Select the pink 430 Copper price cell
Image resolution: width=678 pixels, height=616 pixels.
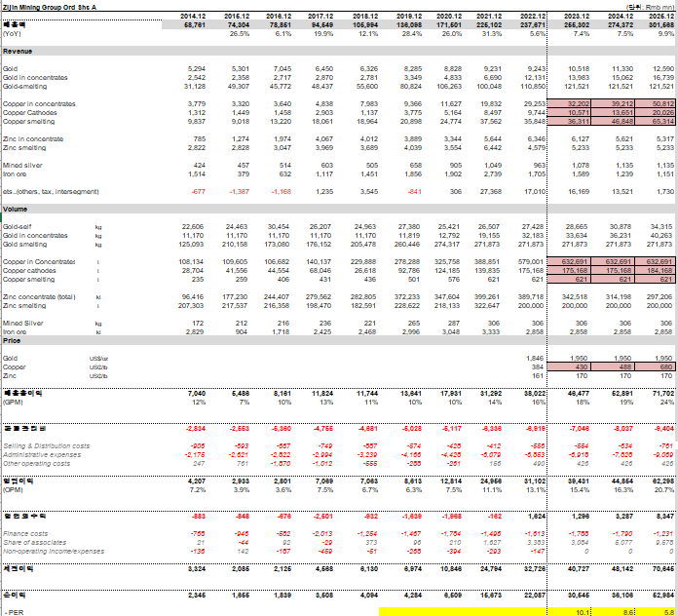click(x=569, y=366)
